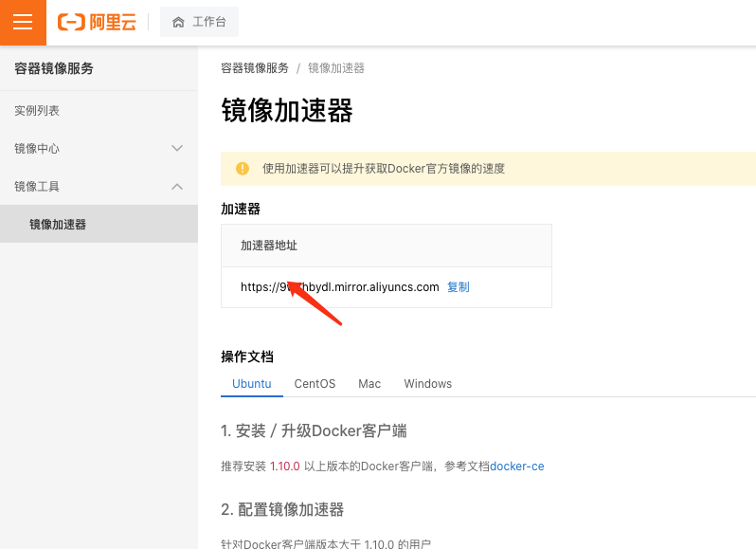Click 复制 to copy accelerator address

[x=459, y=287]
